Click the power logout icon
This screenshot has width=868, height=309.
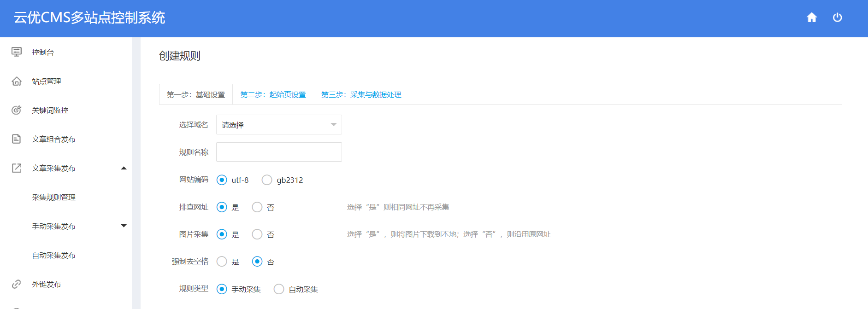click(x=837, y=17)
